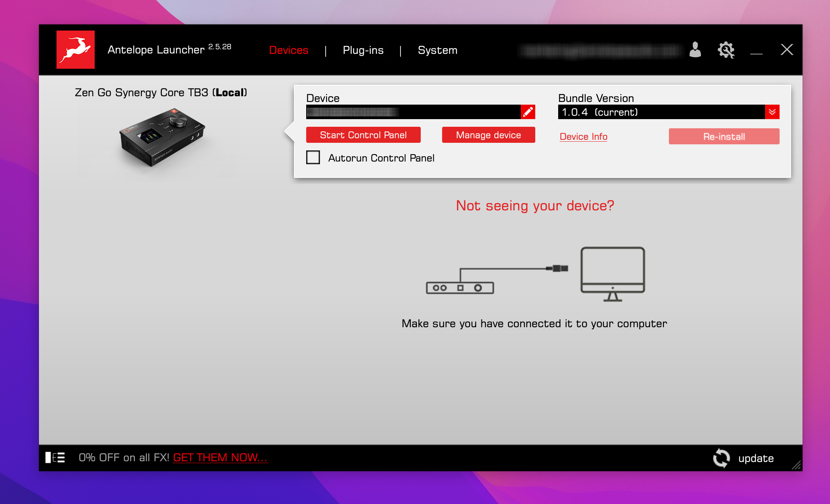Click the Device name field

click(413, 112)
